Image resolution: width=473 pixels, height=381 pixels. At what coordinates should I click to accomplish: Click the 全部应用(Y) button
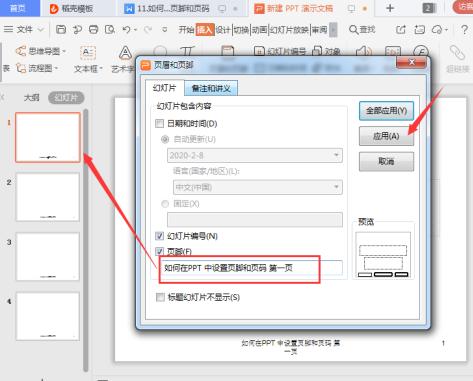pos(386,111)
